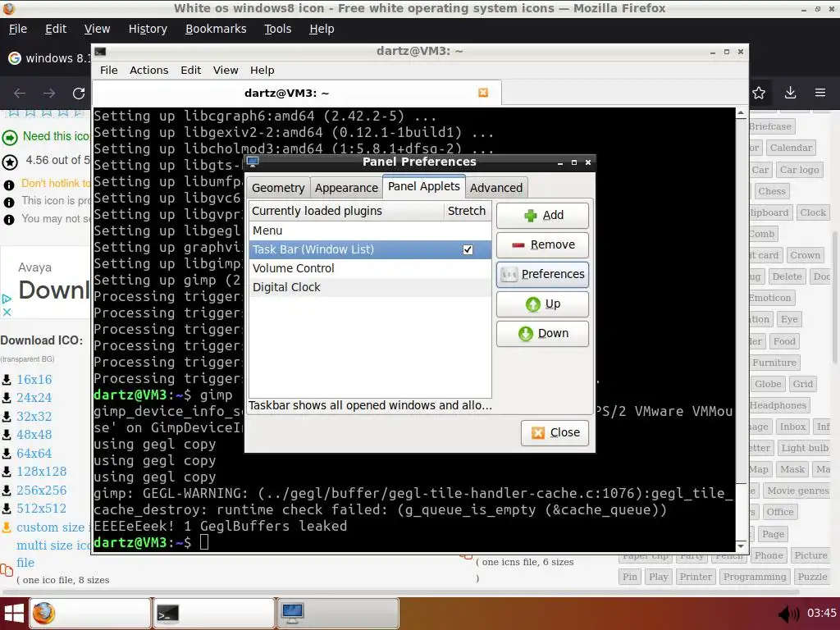Open Firefox hamburger menu
Image resolution: width=840 pixels, height=630 pixels.
(820, 94)
